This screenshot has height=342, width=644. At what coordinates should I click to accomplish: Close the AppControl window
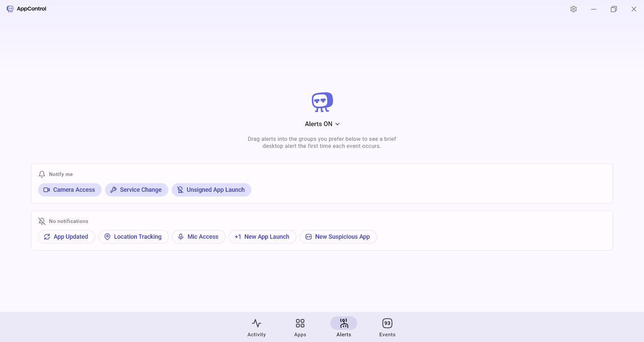click(x=634, y=9)
